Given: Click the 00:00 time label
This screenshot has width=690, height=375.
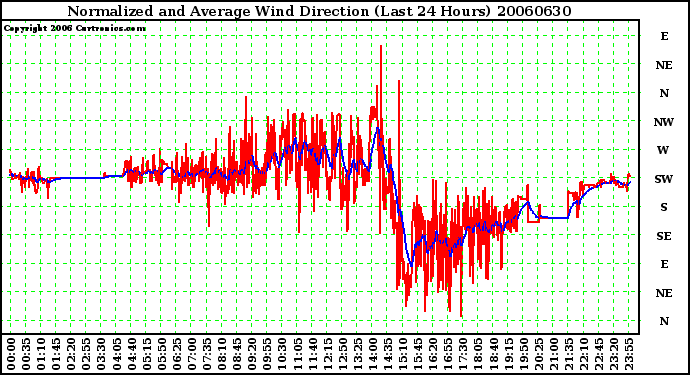Looking at the screenshot, I should [11, 354].
